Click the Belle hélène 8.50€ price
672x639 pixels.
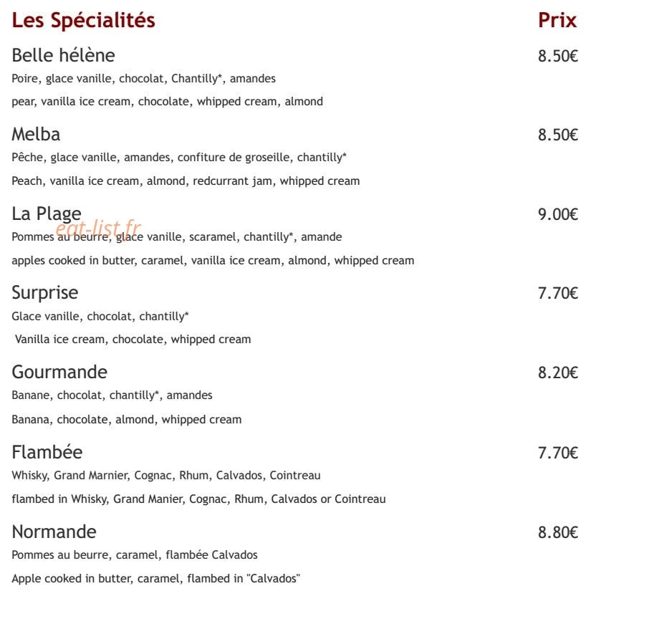point(558,56)
